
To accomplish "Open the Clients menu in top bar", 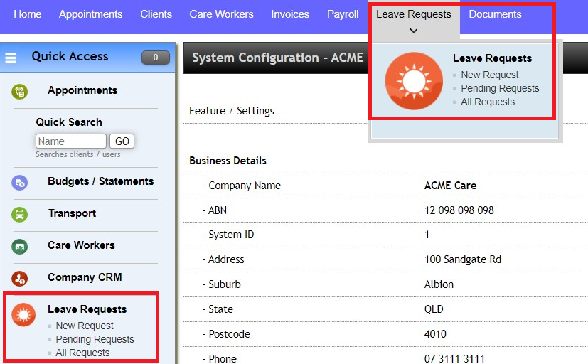I will tap(156, 14).
